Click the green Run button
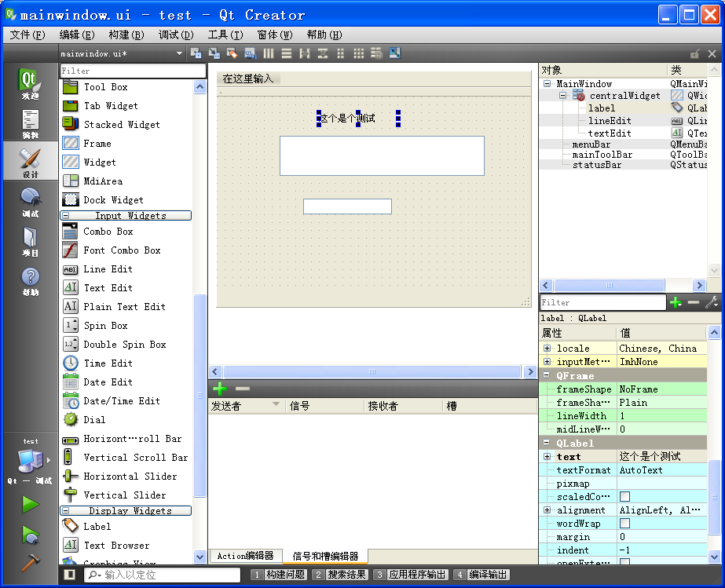 (30, 504)
